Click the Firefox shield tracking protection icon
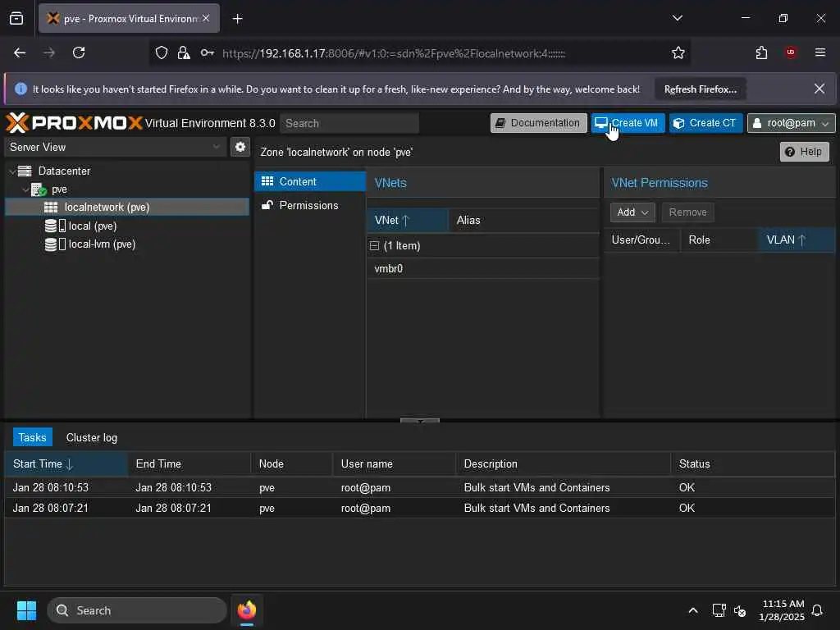 (x=162, y=52)
